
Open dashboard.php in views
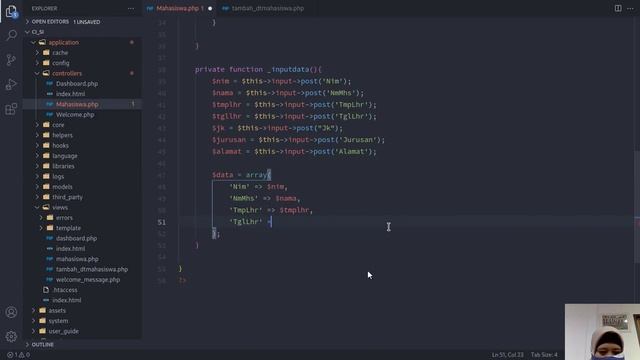(x=76, y=238)
